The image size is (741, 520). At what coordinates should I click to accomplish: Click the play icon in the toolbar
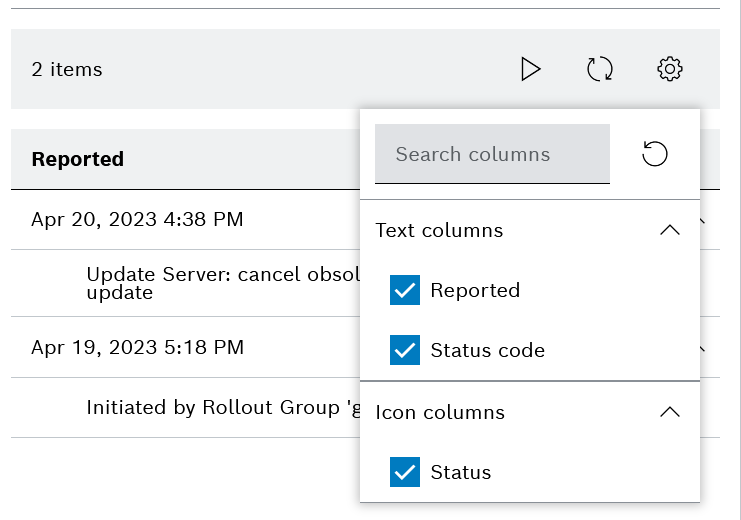pos(530,69)
